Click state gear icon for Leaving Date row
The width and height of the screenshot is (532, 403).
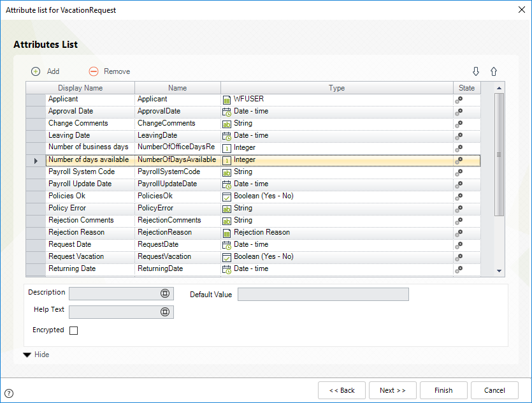[459, 136]
